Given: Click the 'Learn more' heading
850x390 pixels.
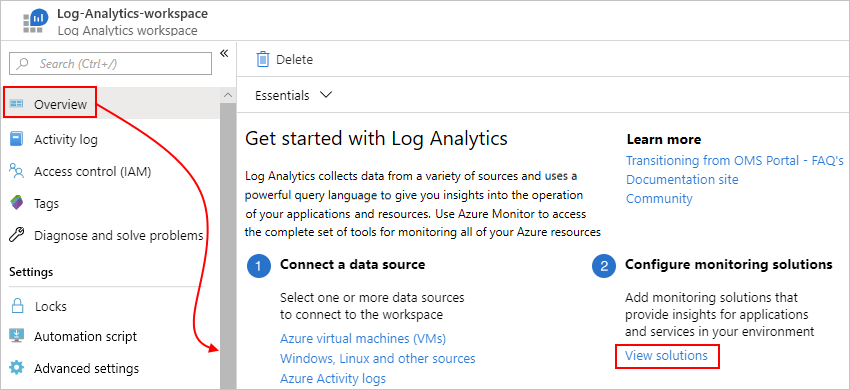Looking at the screenshot, I should pos(664,139).
